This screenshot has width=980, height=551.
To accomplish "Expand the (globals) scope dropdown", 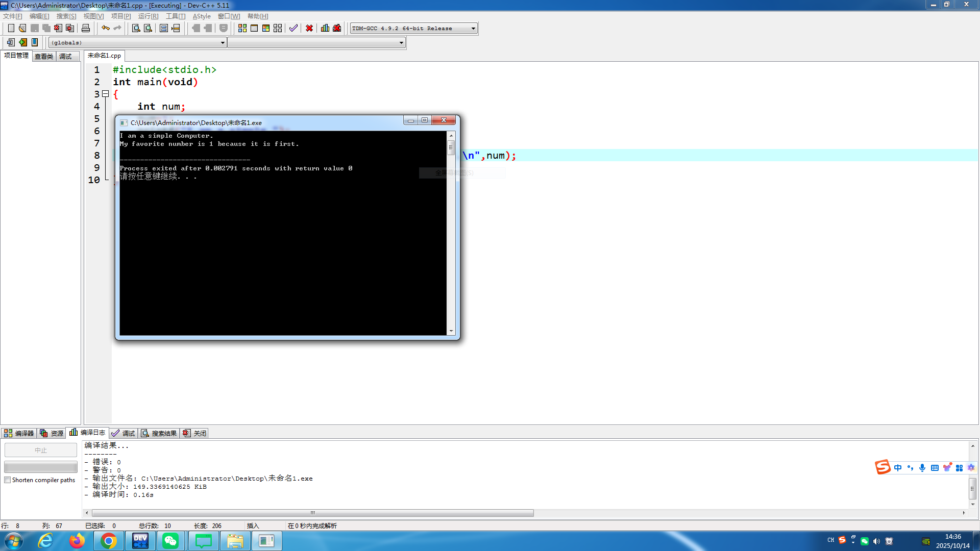I will pos(223,43).
